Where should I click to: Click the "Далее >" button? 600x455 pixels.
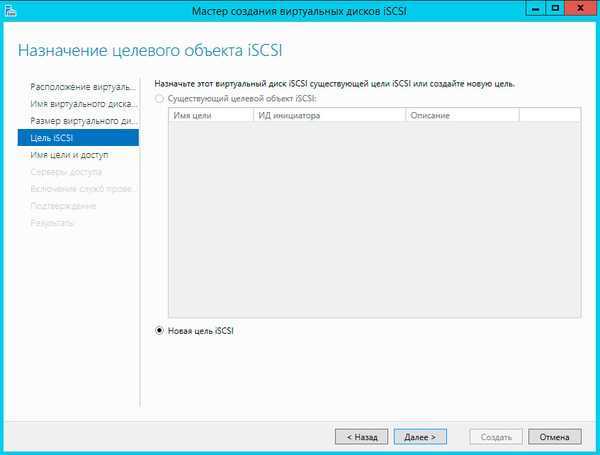[x=420, y=437]
